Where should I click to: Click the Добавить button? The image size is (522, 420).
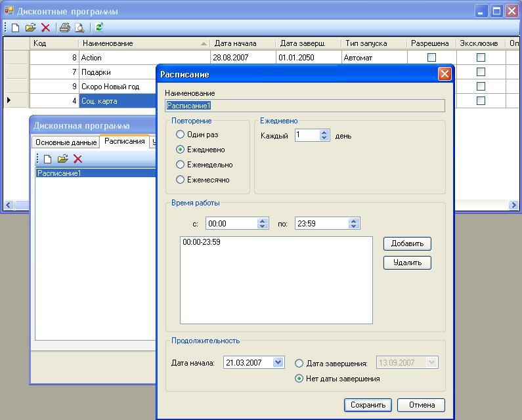[407, 243]
